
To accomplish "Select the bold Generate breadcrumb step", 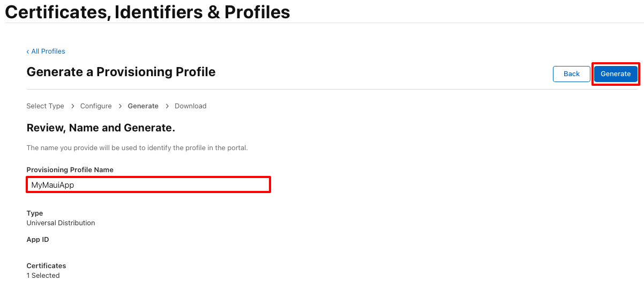I will tap(143, 106).
